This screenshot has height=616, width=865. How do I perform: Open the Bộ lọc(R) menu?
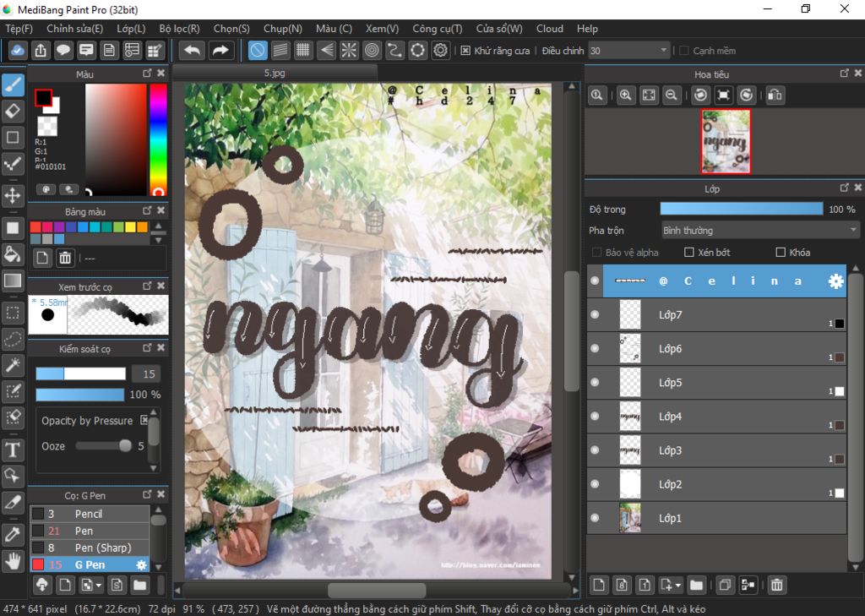(179, 29)
